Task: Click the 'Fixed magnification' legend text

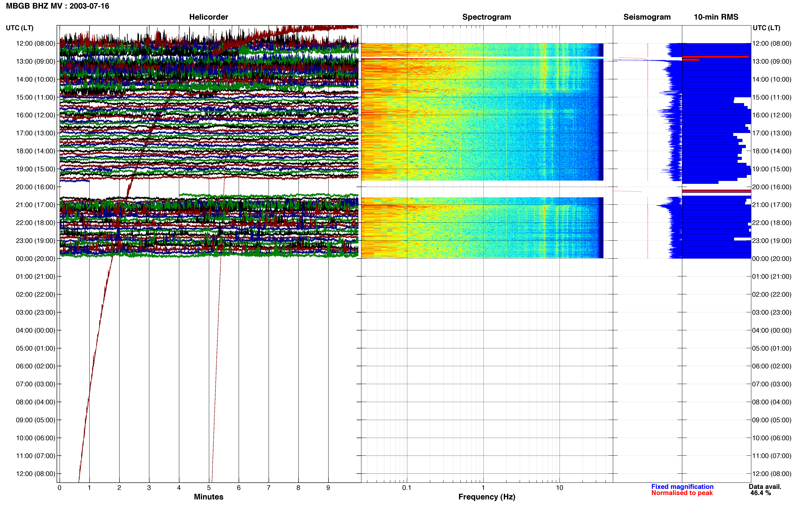Action: pos(682,486)
